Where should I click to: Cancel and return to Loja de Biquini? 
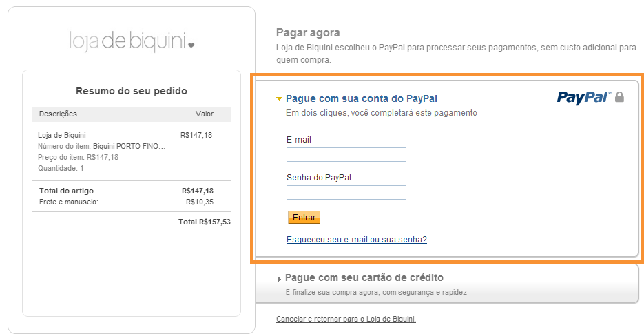click(346, 319)
